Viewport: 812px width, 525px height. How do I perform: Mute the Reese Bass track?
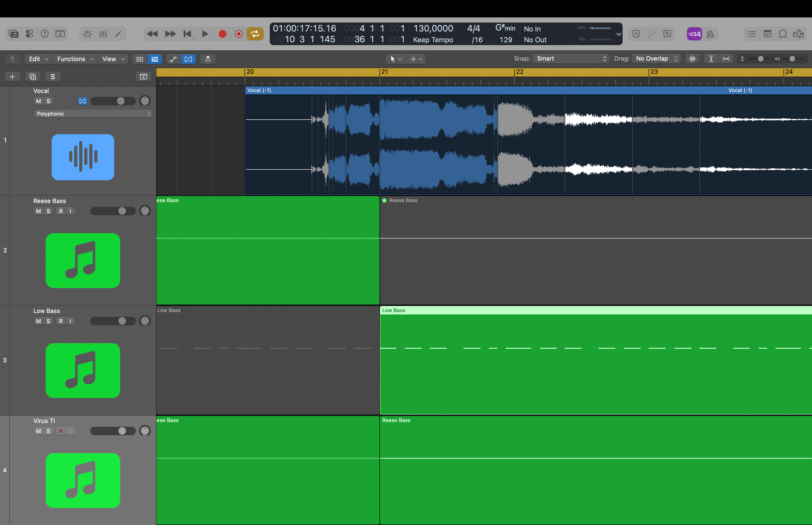(39, 211)
